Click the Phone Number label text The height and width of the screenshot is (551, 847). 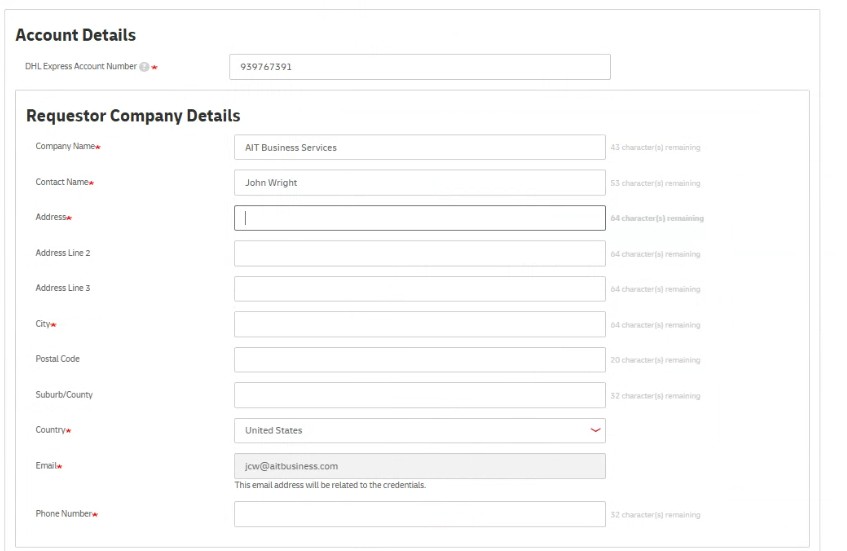[x=63, y=514]
